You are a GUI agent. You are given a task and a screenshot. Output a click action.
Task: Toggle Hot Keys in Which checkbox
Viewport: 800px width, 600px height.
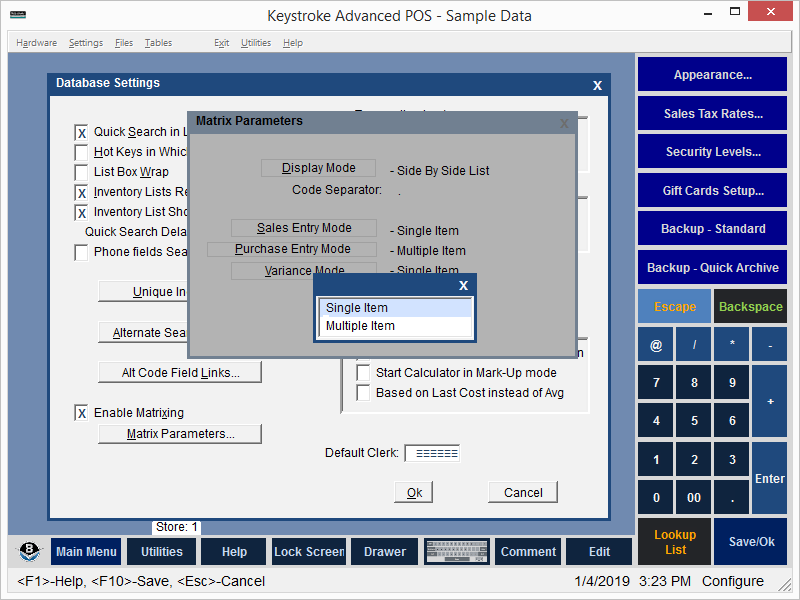pyautogui.click(x=81, y=153)
